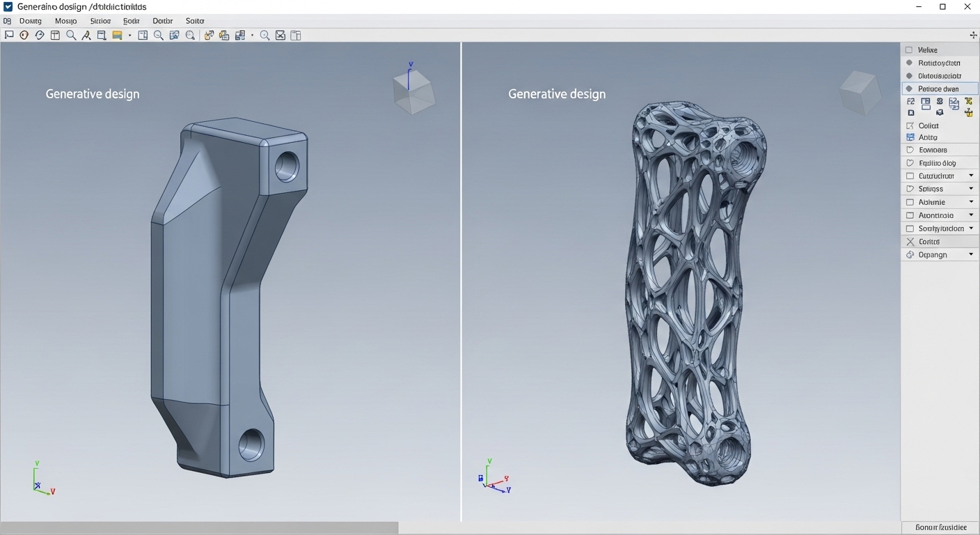Select the Rotidoydatn radio option

coord(909,63)
